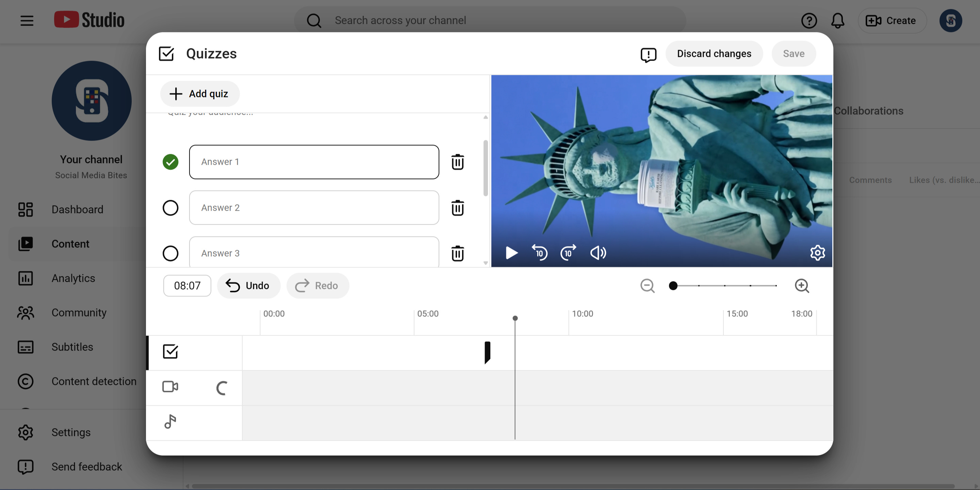Open player settings gear in video preview

(x=817, y=252)
